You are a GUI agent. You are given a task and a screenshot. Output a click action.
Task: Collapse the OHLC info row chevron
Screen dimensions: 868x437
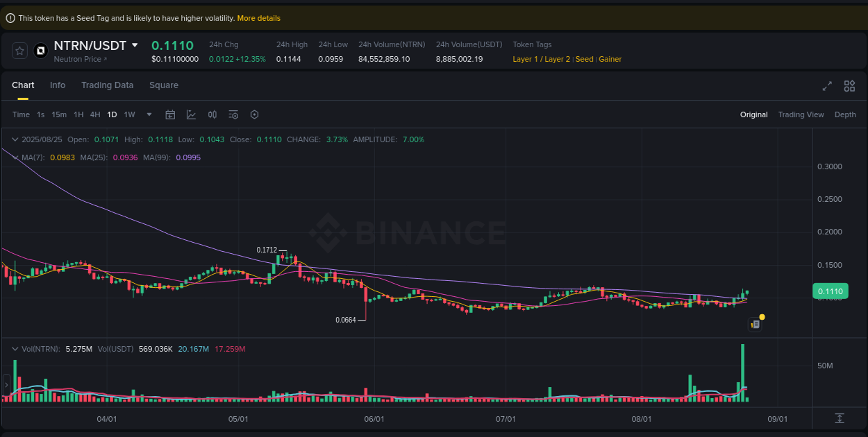point(14,139)
